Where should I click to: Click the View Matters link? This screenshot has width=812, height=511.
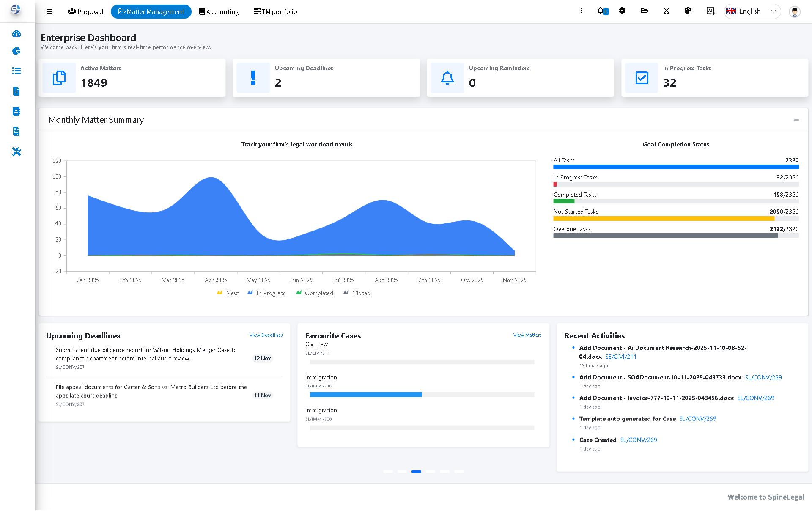(527, 335)
